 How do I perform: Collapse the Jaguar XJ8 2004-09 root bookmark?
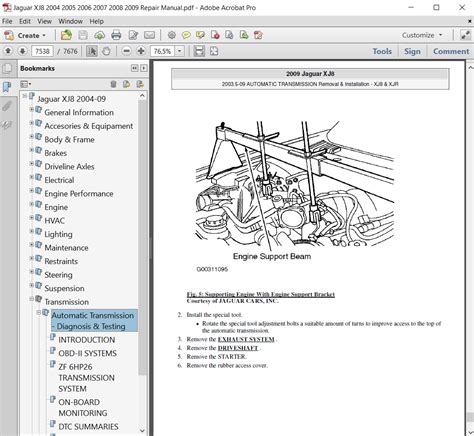(24, 96)
